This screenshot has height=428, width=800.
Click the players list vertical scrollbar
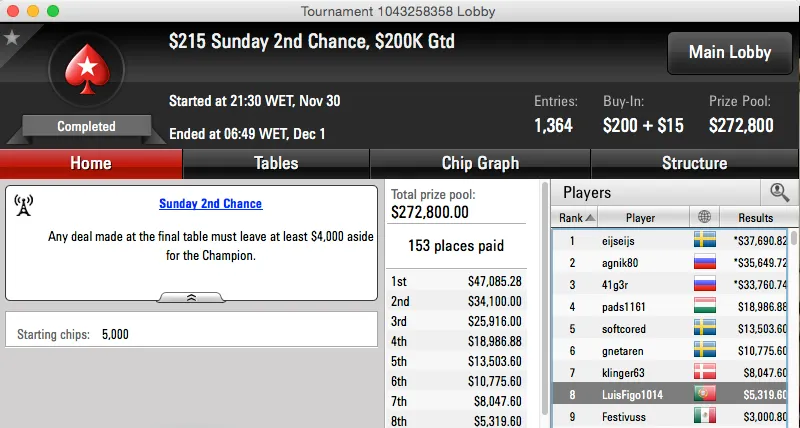794,320
